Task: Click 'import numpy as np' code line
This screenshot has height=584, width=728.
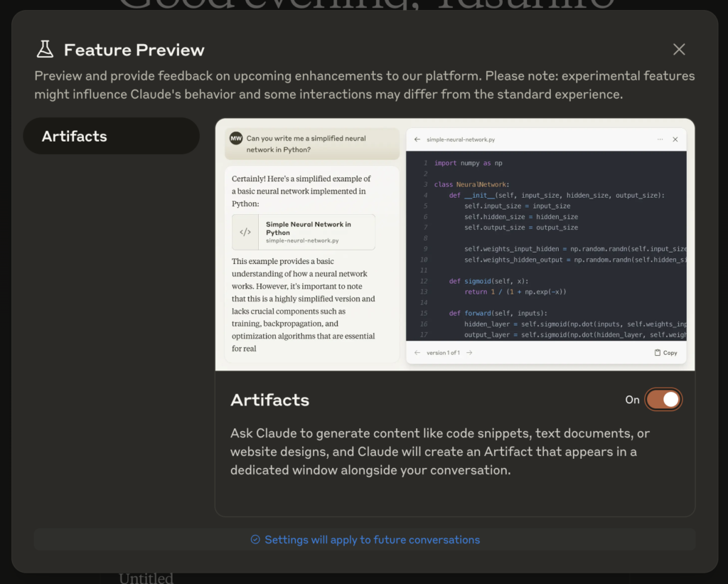Action: point(468,163)
